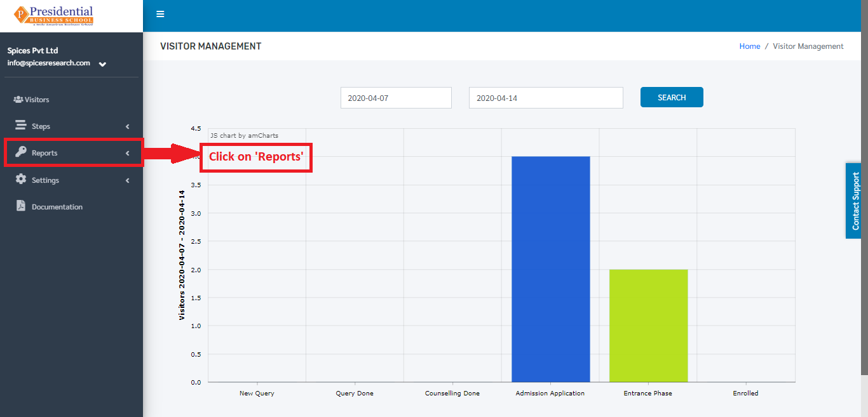Open the Visitors menu item
The width and height of the screenshot is (868, 417).
coord(71,100)
